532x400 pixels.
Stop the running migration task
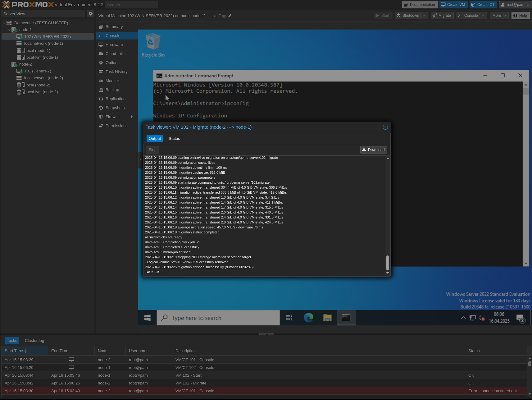(152, 149)
